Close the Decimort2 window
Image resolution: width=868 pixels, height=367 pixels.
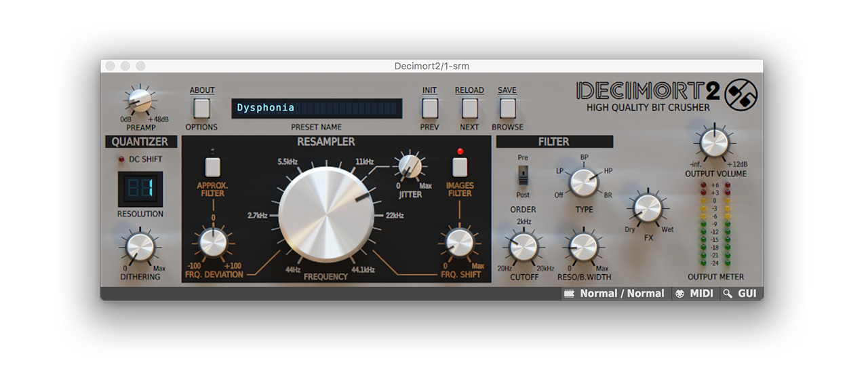tap(111, 66)
